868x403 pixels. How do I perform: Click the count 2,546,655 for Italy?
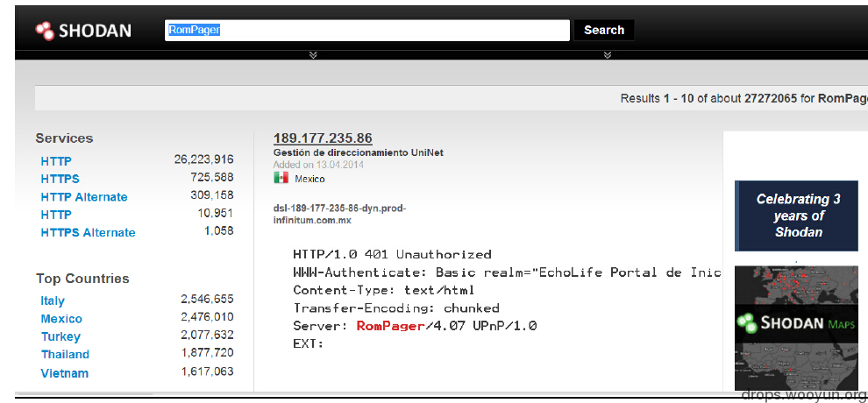click(207, 299)
